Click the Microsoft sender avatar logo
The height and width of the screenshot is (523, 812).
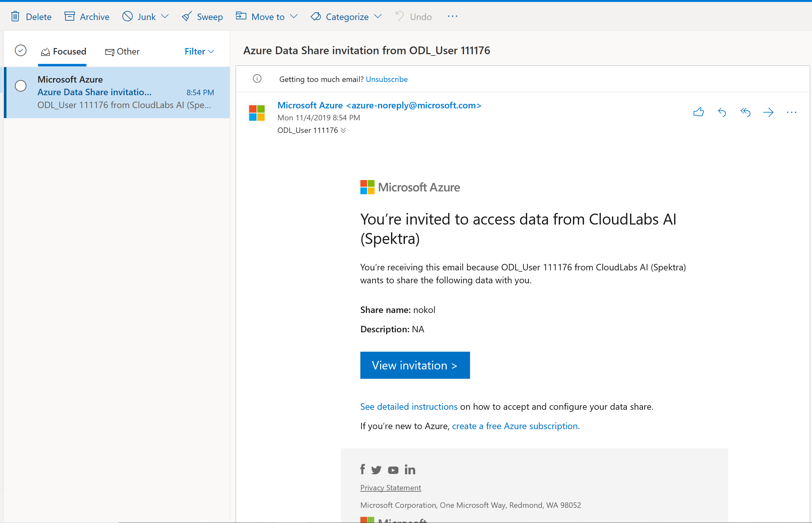point(257,113)
